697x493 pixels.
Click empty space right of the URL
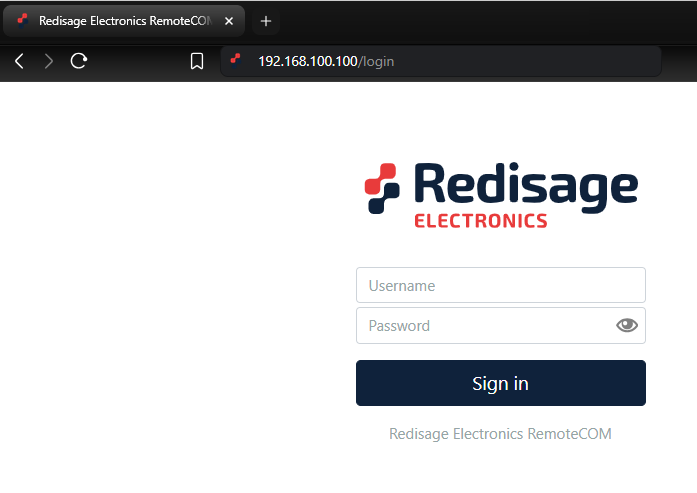pyautogui.click(x=530, y=61)
